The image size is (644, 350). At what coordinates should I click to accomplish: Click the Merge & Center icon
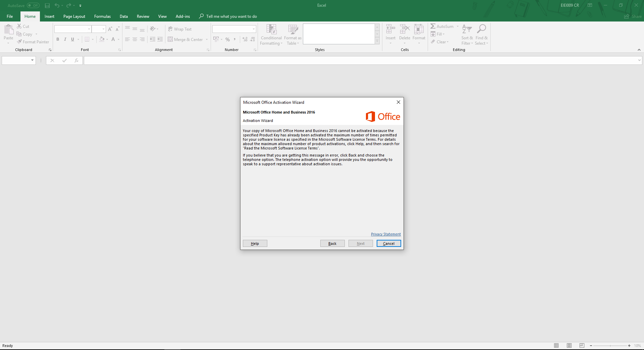pyautogui.click(x=170, y=39)
